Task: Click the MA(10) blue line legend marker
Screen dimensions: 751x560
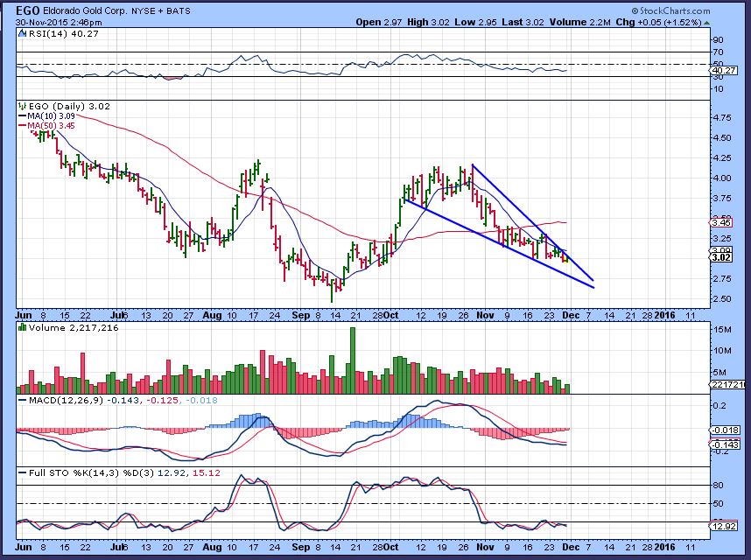Action: click(x=23, y=116)
